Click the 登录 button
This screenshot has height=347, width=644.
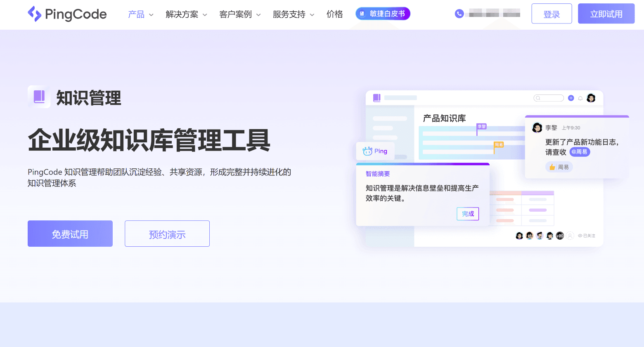pos(552,14)
